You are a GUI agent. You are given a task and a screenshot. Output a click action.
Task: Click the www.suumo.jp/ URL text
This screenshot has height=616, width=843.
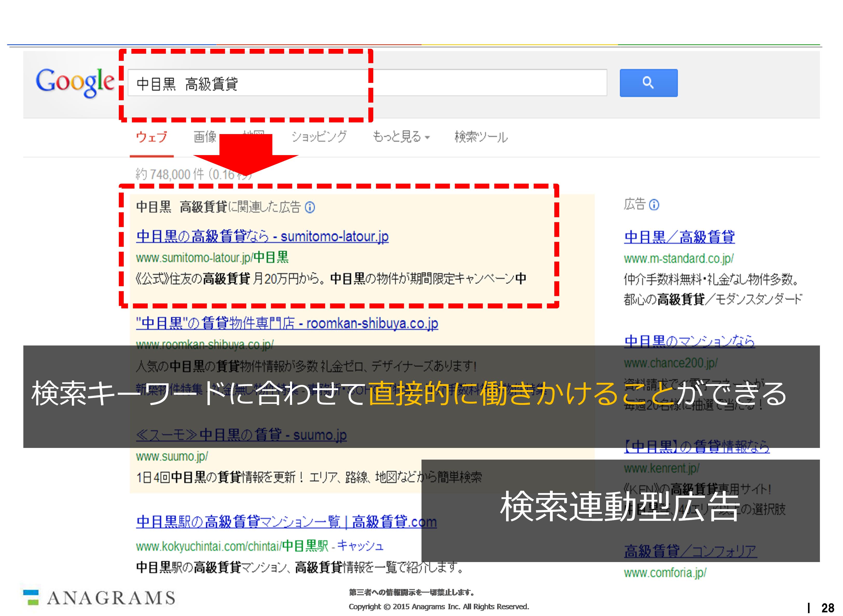click(x=172, y=456)
